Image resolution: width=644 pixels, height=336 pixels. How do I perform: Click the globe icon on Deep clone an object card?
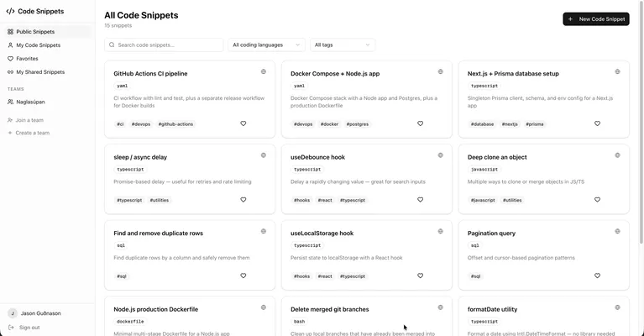(618, 155)
